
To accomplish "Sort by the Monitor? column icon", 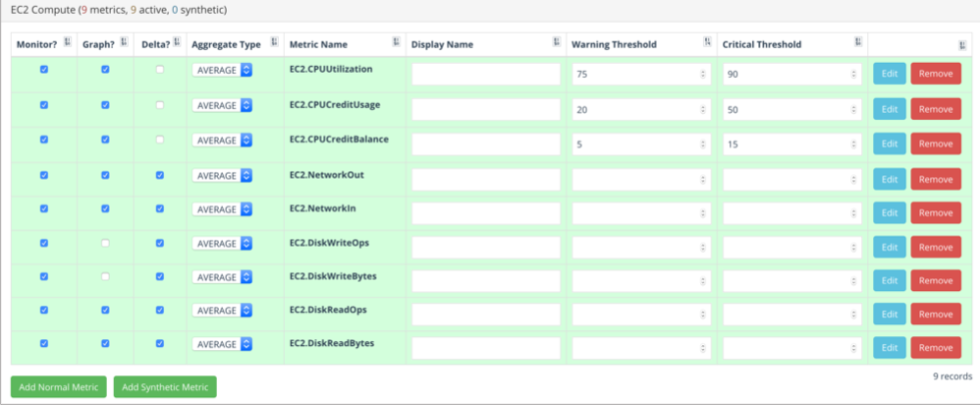I will click(68, 42).
